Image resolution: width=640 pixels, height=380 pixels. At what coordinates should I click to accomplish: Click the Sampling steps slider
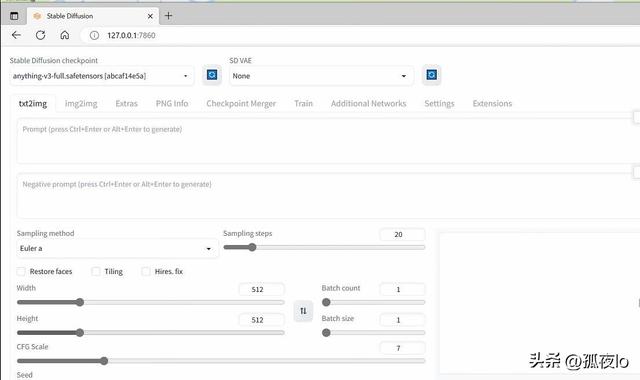point(324,247)
